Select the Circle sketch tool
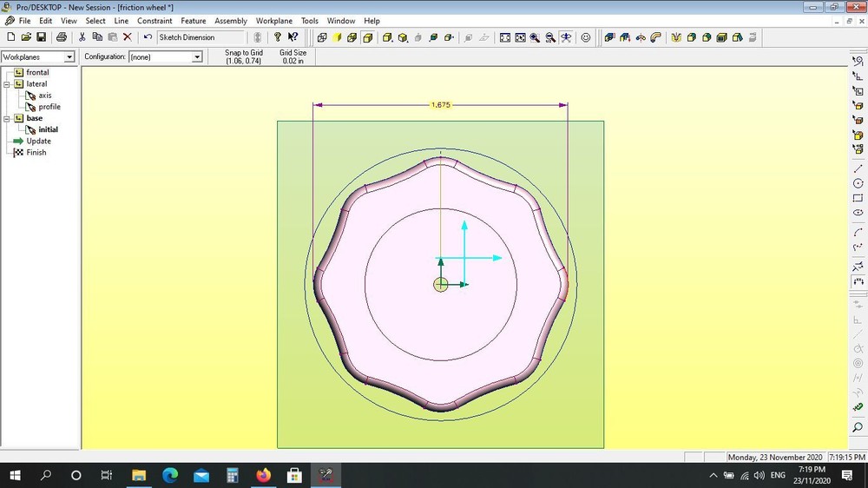Viewport: 868px width, 488px height. [858, 183]
